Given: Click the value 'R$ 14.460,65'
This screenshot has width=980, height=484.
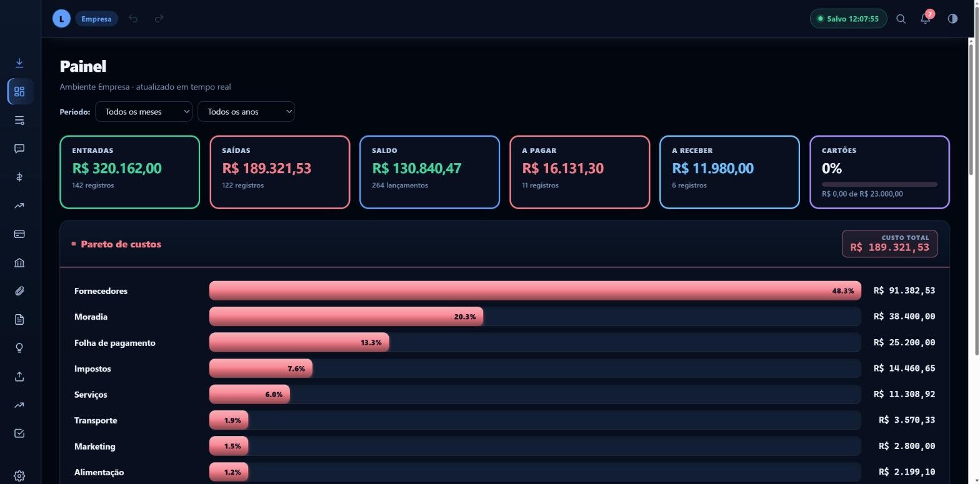Looking at the screenshot, I should click(904, 368).
